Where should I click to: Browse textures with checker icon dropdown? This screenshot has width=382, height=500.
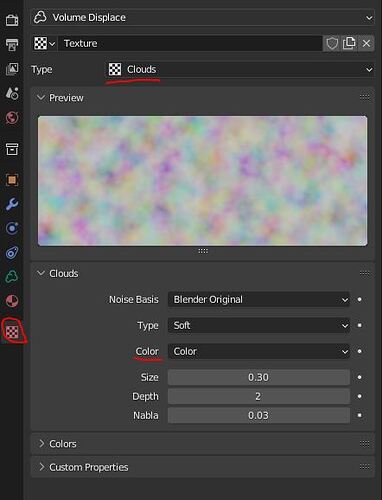[x=44, y=43]
